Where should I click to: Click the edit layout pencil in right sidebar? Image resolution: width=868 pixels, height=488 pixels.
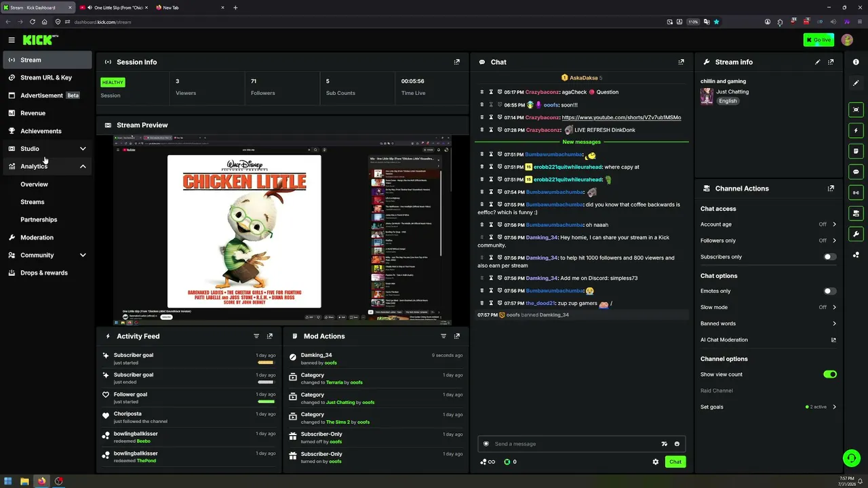856,83
